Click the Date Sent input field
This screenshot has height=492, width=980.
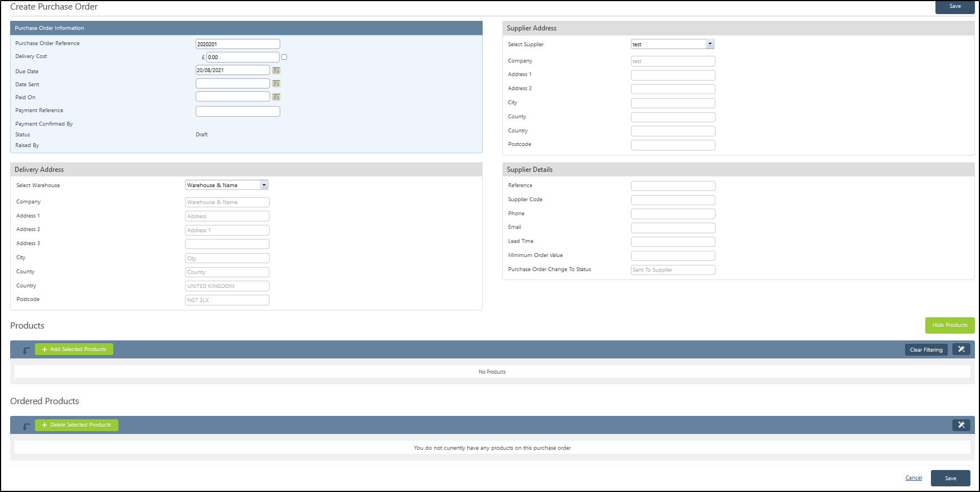click(x=233, y=83)
